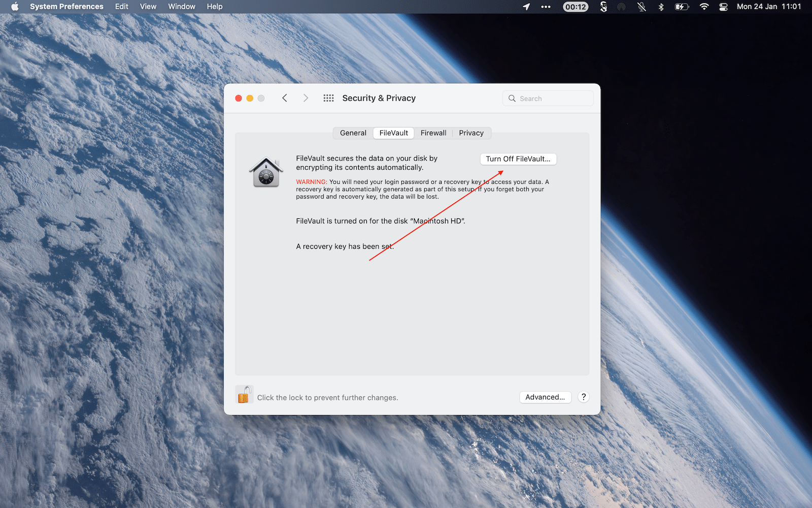The image size is (812, 508).
Task: Open the Edit menu
Action: tap(122, 7)
